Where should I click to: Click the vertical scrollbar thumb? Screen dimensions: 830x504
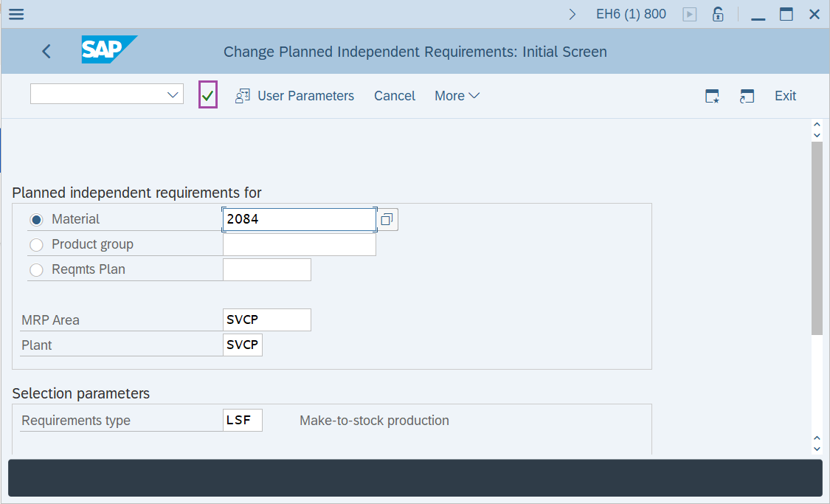point(816,236)
